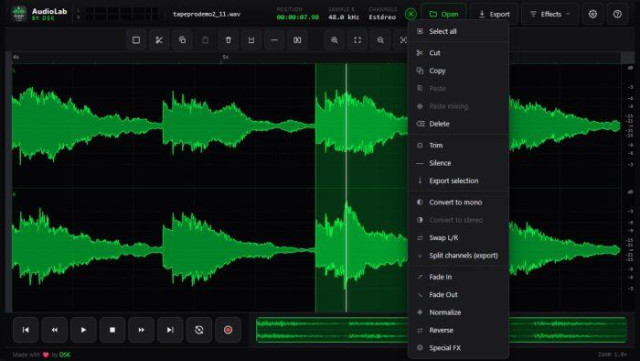Select Convert to mono menu entry
The image size is (640, 361).
(458, 202)
